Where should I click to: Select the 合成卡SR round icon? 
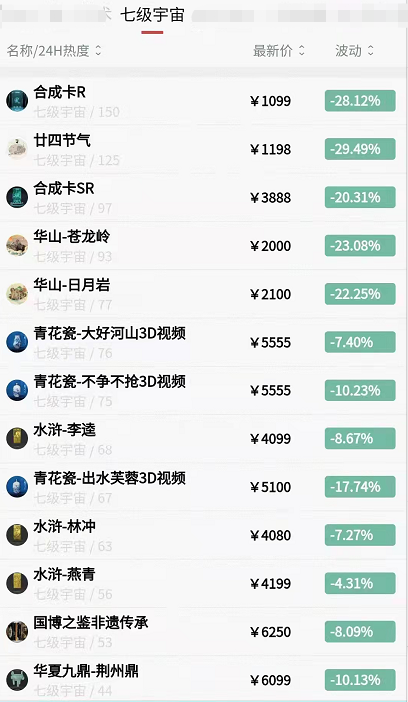click(x=17, y=197)
